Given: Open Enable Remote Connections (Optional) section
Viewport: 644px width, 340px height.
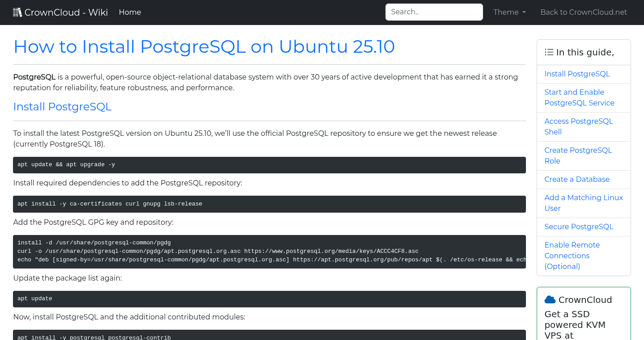Looking at the screenshot, I should pyautogui.click(x=572, y=256).
